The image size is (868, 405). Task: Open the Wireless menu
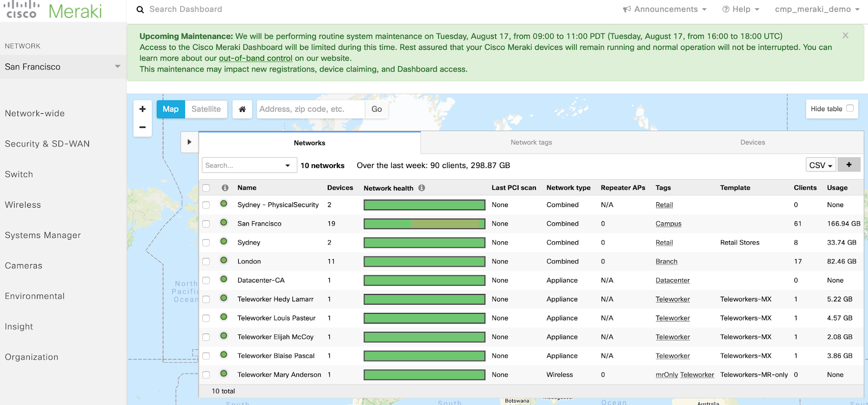tap(23, 205)
